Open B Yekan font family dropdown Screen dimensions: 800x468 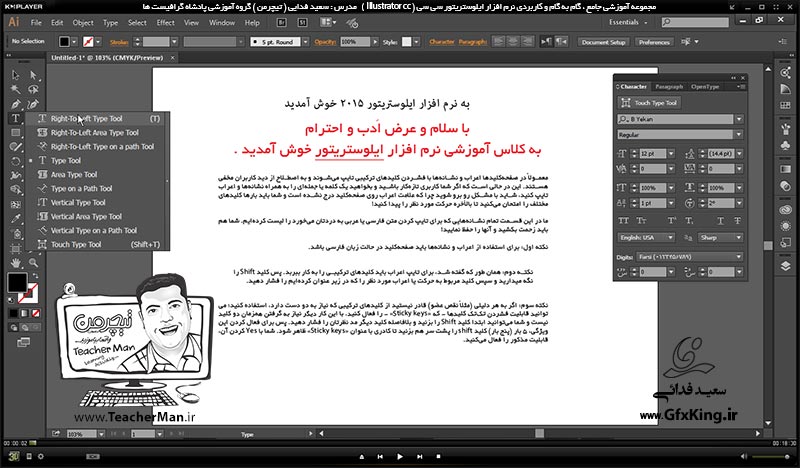(x=738, y=119)
